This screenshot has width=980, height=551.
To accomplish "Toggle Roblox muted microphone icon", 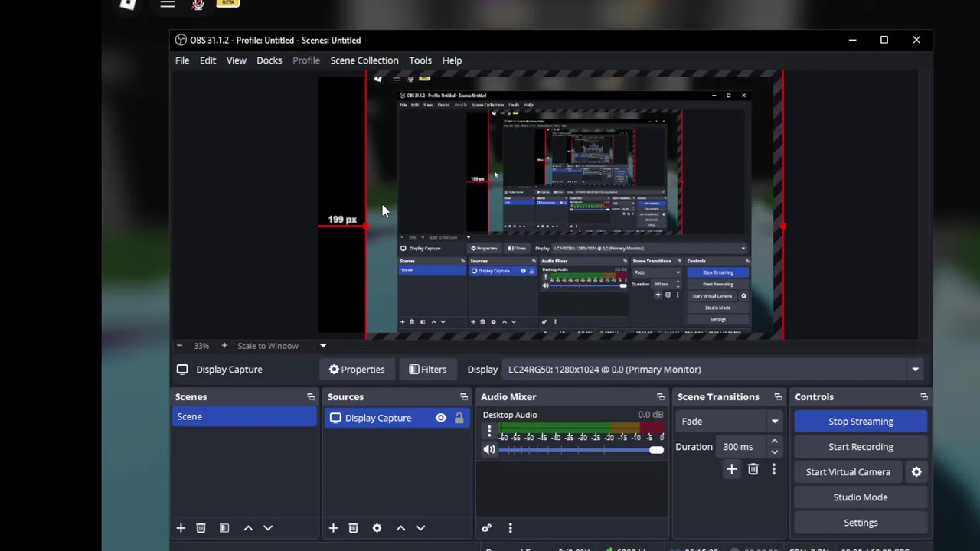I will [x=198, y=5].
